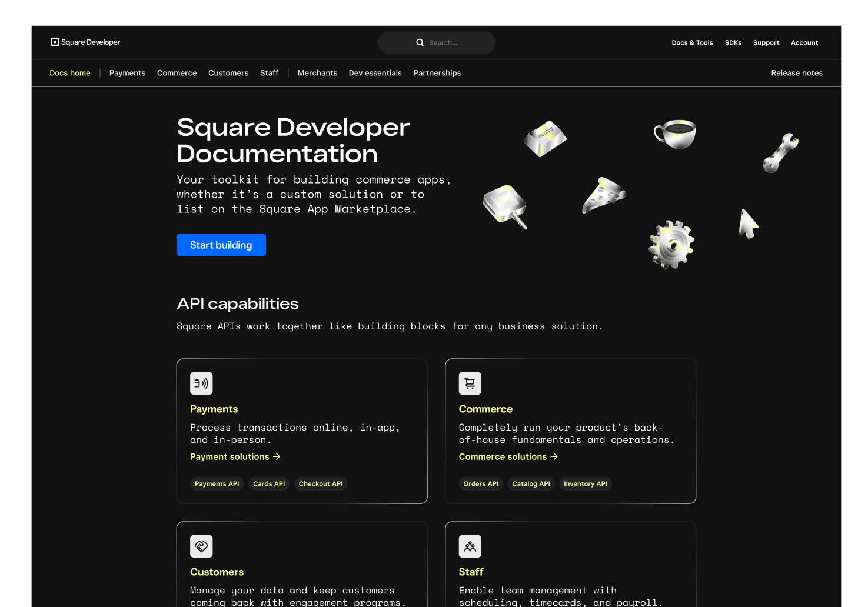Focus the Search field

tap(437, 42)
